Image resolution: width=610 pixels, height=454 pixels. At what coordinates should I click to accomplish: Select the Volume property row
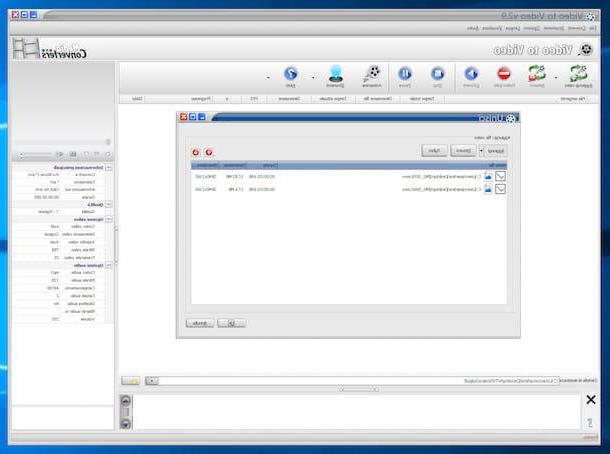point(60,319)
